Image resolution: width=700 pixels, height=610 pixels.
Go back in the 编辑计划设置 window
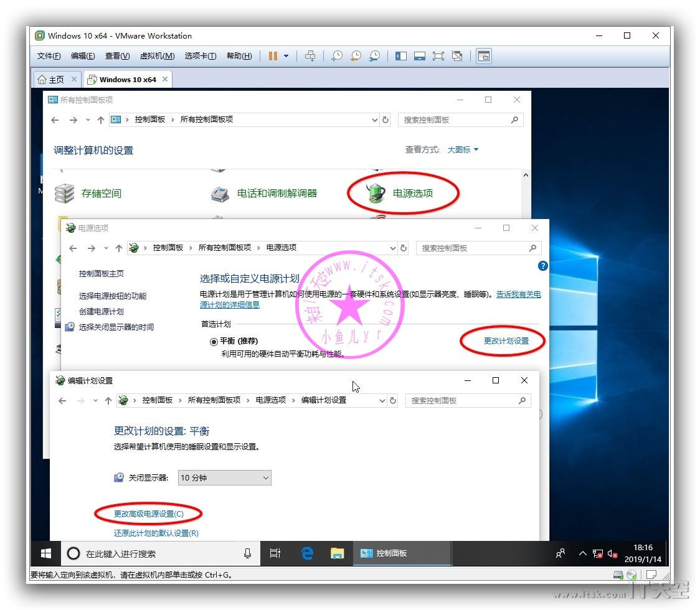(62, 401)
